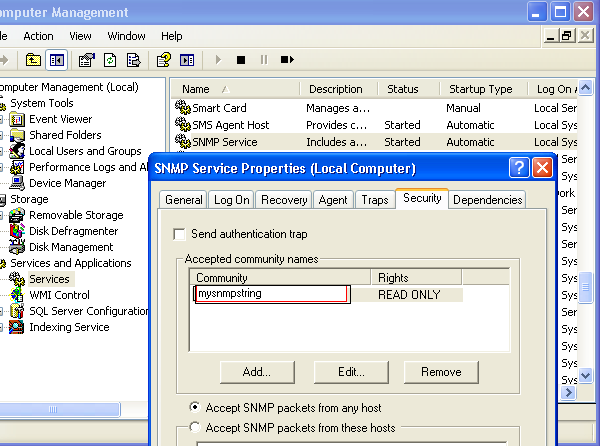Open the Action menu

pyautogui.click(x=38, y=36)
